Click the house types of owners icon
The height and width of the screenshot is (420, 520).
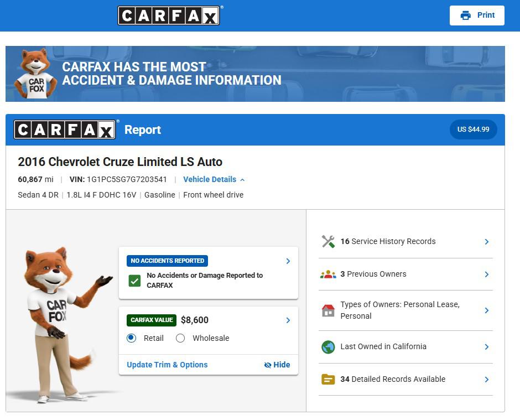click(328, 310)
